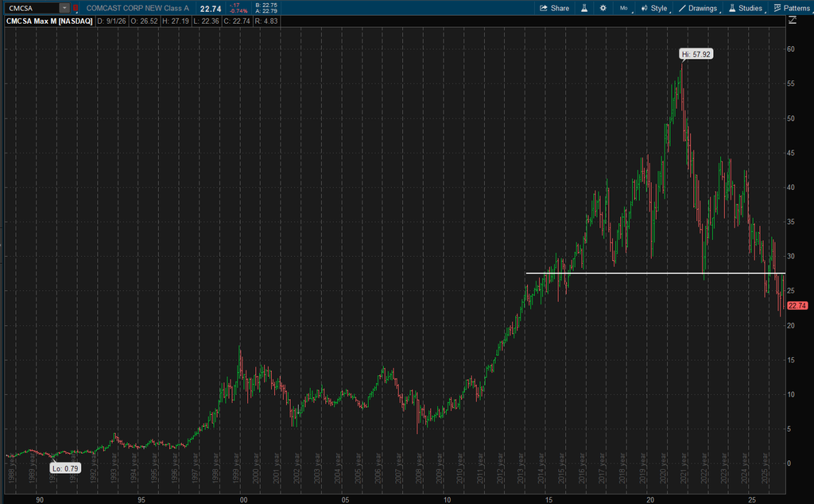Open chart settings gear icon
This screenshot has height=504, width=814.
[603, 8]
